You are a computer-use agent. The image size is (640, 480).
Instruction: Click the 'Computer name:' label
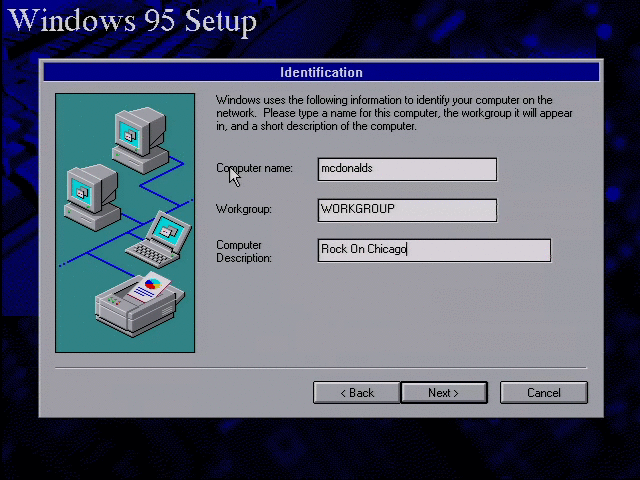(254, 168)
